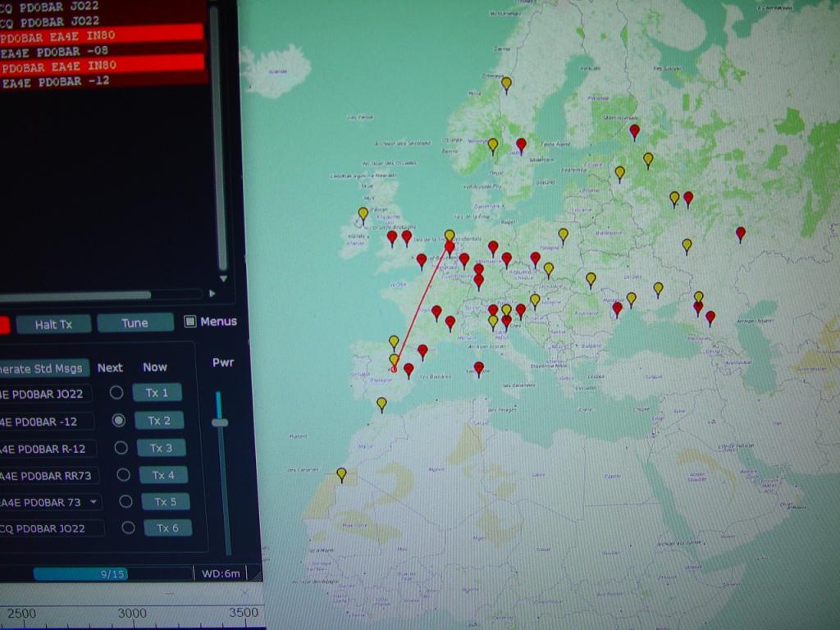Select the yellow pin in northern Poland
Screen dimensions: 840x630
tap(563, 236)
